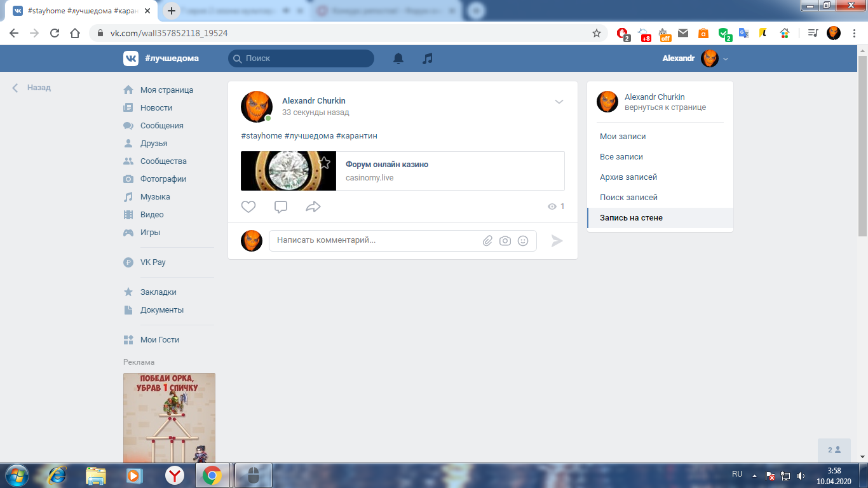The height and width of the screenshot is (488, 868).
Task: Attach a file with the paperclip icon
Action: click(487, 241)
